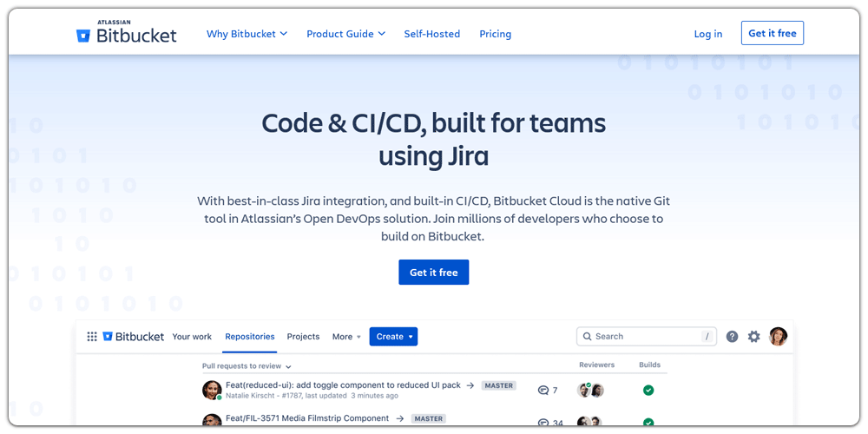The image size is (868, 434).
Task: Select the Your work tab
Action: pyautogui.click(x=192, y=337)
